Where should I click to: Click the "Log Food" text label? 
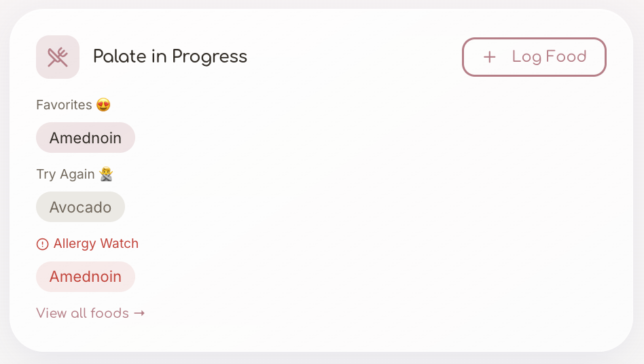coord(549,57)
